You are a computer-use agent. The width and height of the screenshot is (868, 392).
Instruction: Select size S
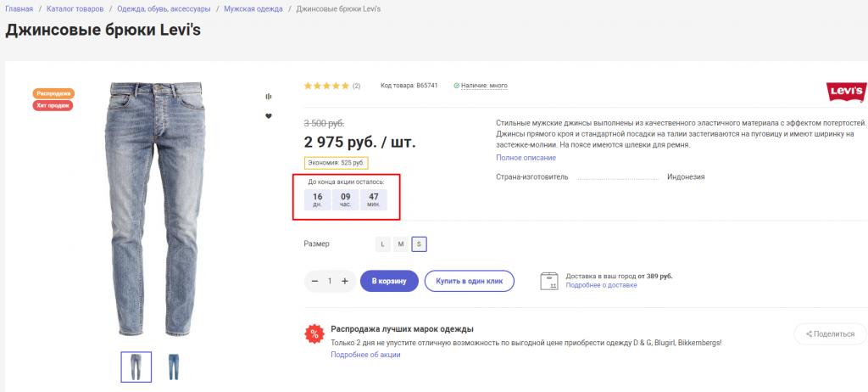[419, 244]
